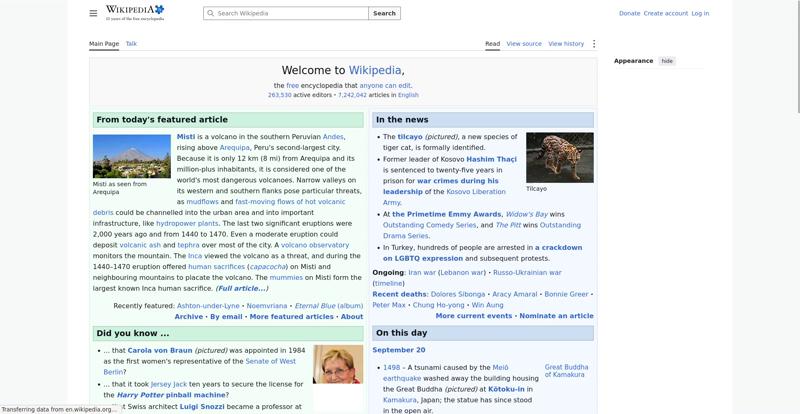The image size is (800, 414).
Task: Follow the 'anyone can edit' link
Action: [x=385, y=86]
